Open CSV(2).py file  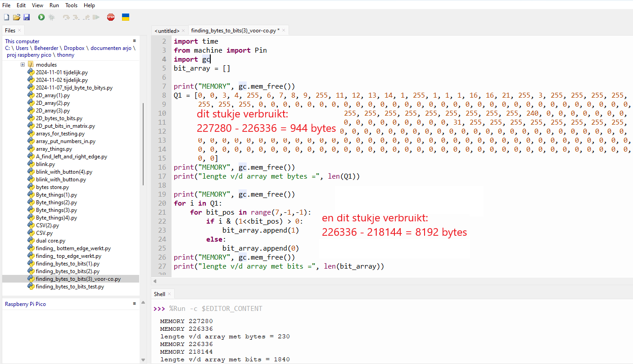pos(47,225)
